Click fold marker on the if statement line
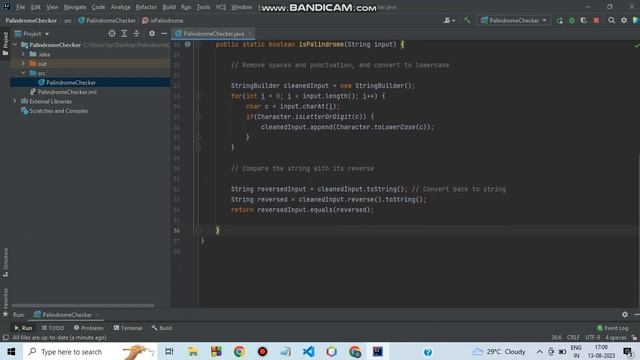 198,117
